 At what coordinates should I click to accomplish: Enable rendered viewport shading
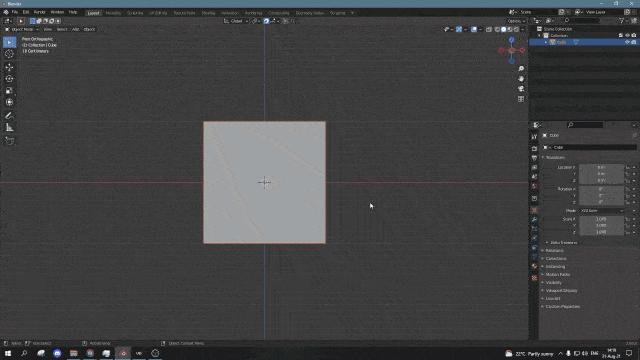[516, 29]
